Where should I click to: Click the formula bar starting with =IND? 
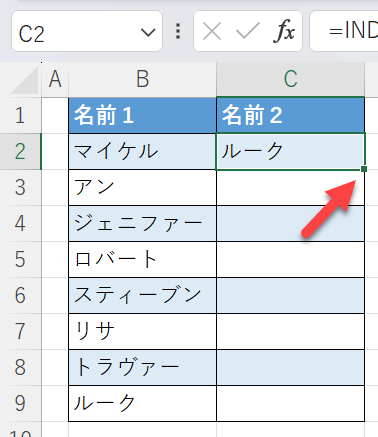[x=344, y=31]
